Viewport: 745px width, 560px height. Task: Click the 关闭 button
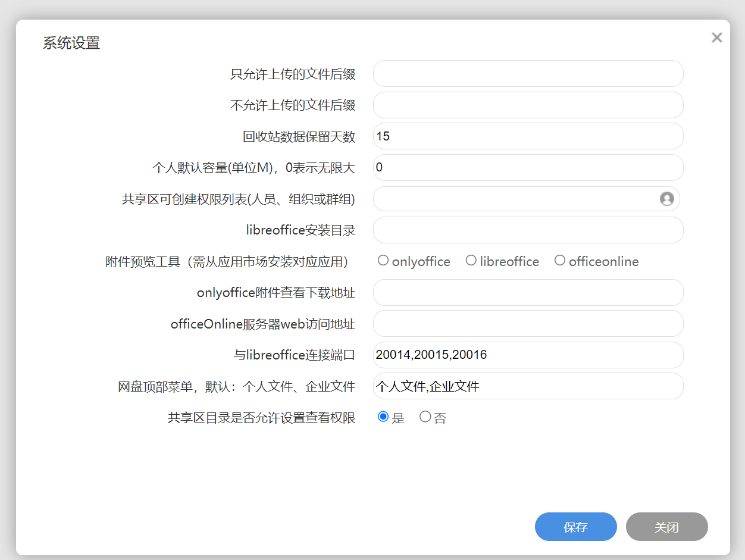(666, 527)
